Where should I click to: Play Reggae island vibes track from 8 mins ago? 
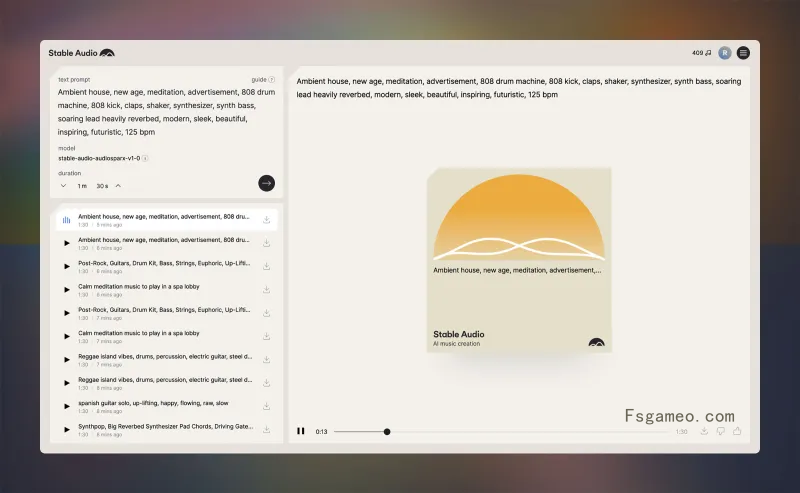pos(66,383)
